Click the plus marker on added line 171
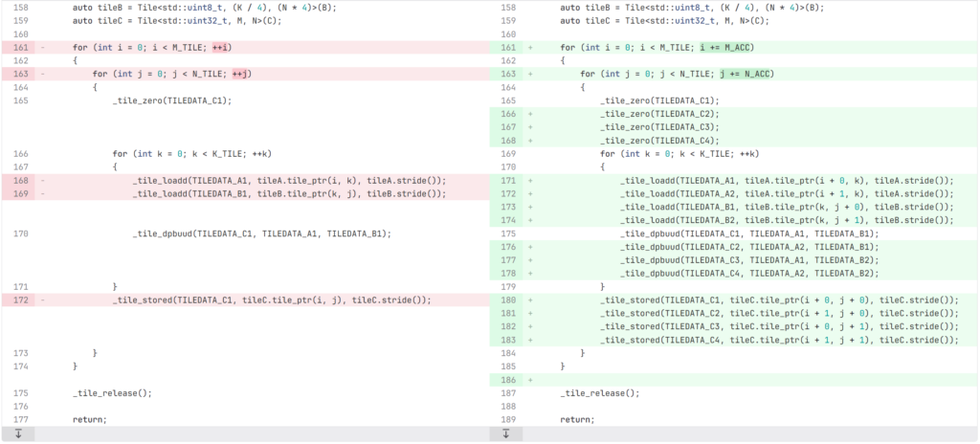This screenshot has height=444, width=980. [x=530, y=180]
